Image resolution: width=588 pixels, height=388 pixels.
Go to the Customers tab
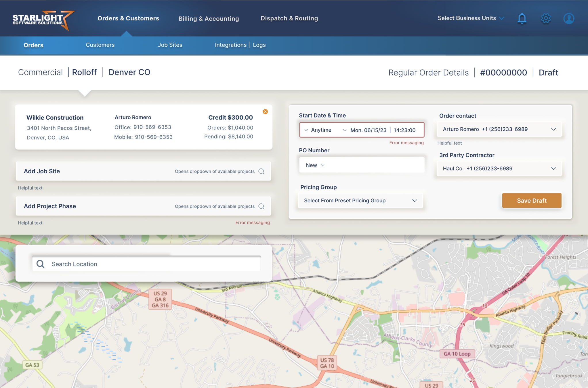point(100,45)
